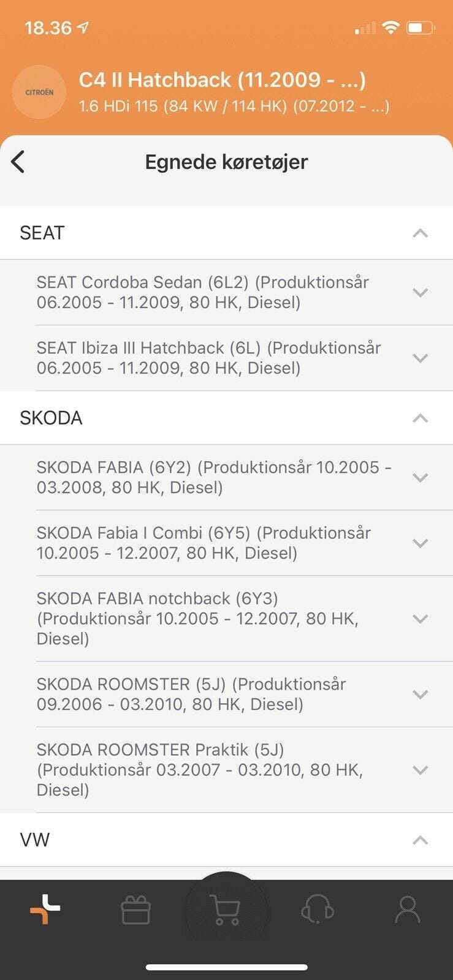Collapse the VW section
This screenshot has width=453, height=980.
420,840
